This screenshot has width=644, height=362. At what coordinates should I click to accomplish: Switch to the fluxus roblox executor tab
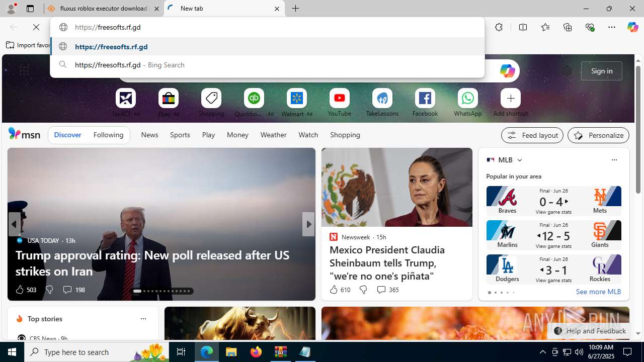pos(104,9)
